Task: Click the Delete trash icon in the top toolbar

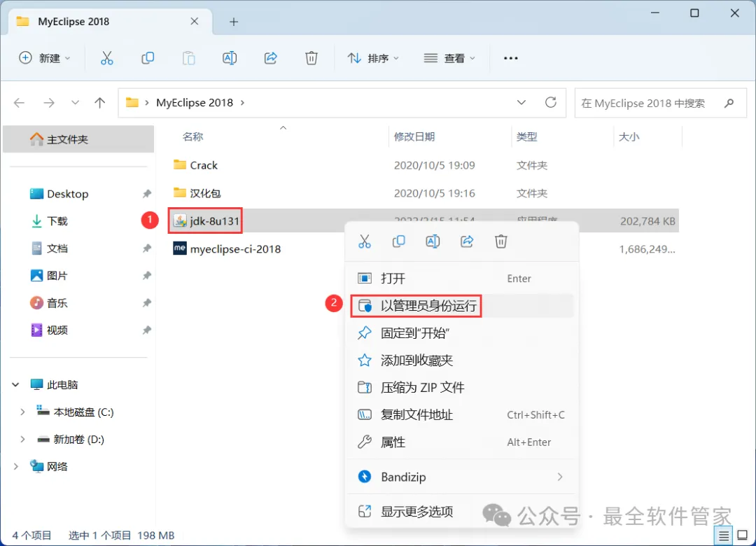Action: pyautogui.click(x=311, y=58)
